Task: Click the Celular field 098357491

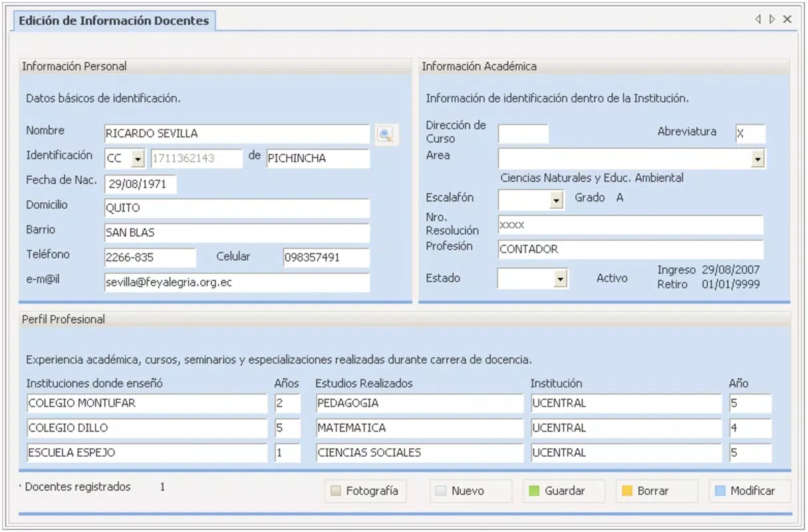Action: point(326,257)
